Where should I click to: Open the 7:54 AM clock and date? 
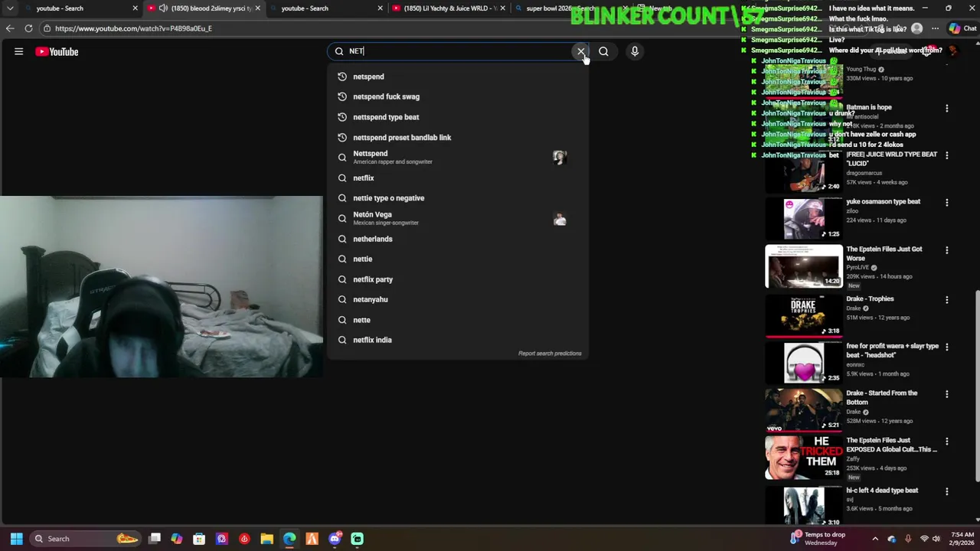click(x=962, y=539)
